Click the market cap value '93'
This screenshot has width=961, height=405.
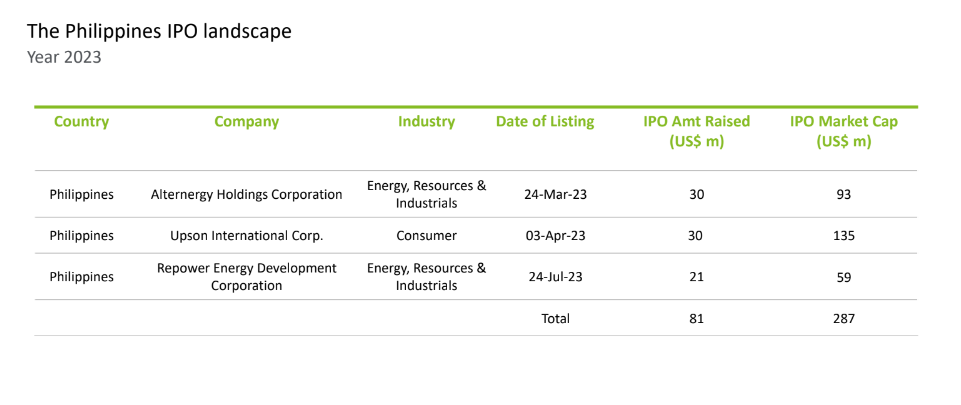[844, 195]
